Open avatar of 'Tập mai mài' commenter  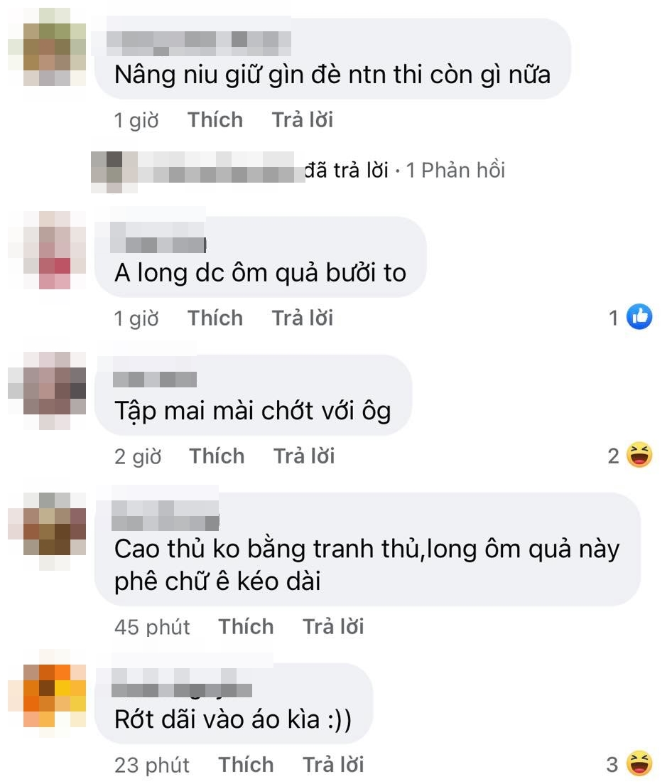point(48,391)
